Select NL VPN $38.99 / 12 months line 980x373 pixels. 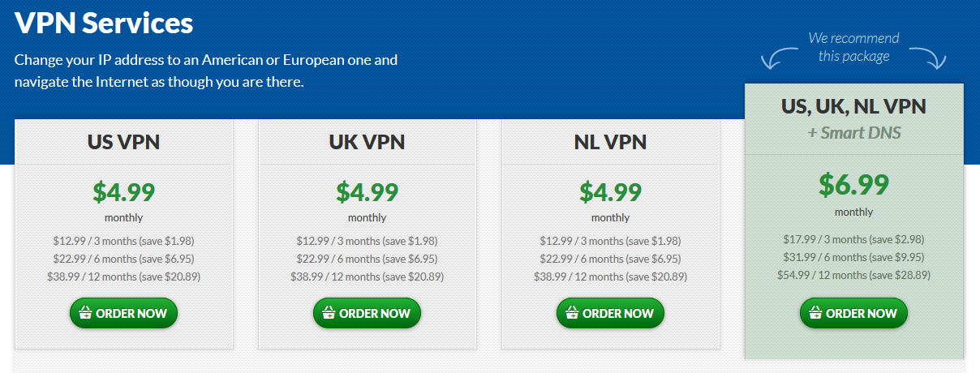click(611, 277)
